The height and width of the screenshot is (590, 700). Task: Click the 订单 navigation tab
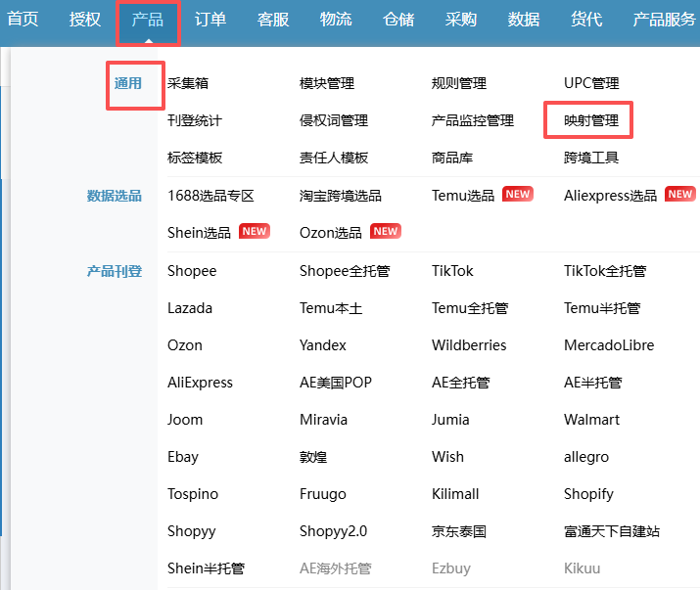pos(210,20)
